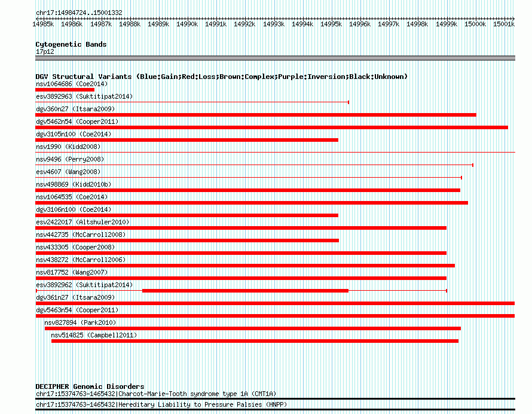The height and width of the screenshot is (414, 532).
Task: Click the Cytogenetic Bands track title
Action: click(71, 44)
